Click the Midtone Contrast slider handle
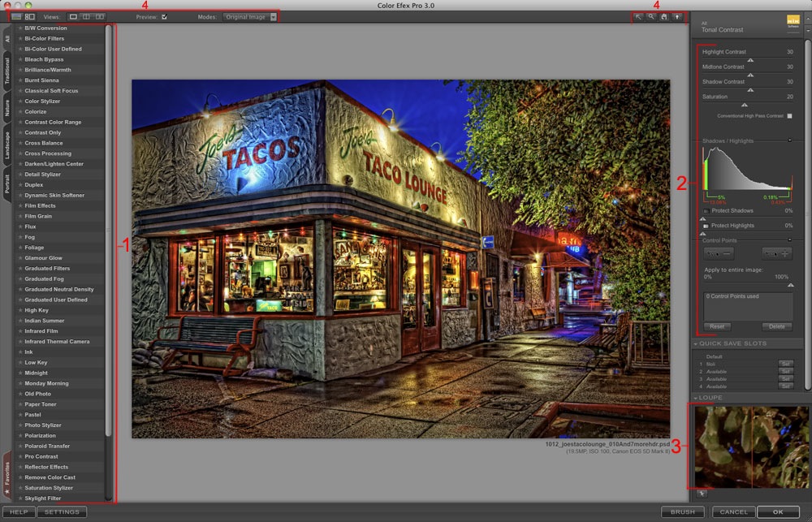 point(749,75)
